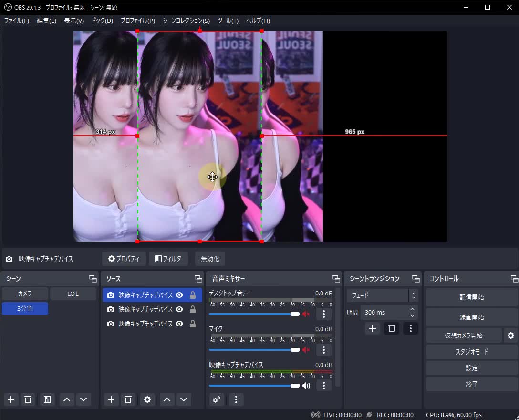Move selected source up with arrow icon
Image resolution: width=519 pixels, height=420 pixels.
click(166, 399)
